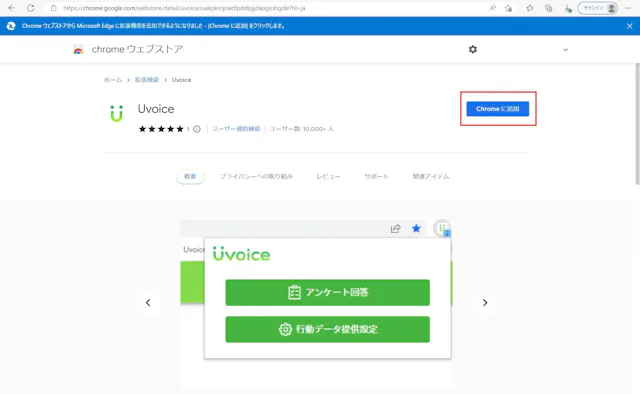Click the Chrome Web Store rainbow logo
The height and width of the screenshot is (394, 640).
[x=78, y=49]
